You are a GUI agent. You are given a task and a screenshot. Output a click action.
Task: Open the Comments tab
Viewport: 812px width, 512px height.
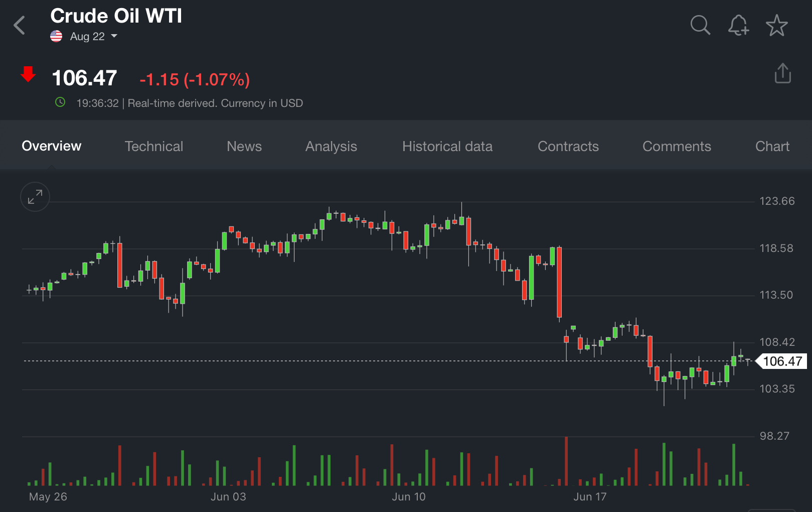(x=677, y=146)
